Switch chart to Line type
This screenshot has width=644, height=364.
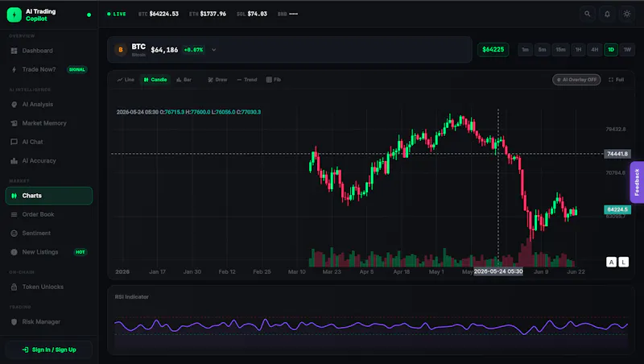pyautogui.click(x=126, y=80)
